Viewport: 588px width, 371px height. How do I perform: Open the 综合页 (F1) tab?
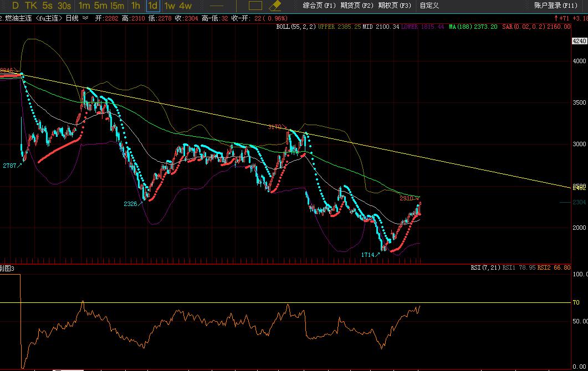pyautogui.click(x=319, y=6)
